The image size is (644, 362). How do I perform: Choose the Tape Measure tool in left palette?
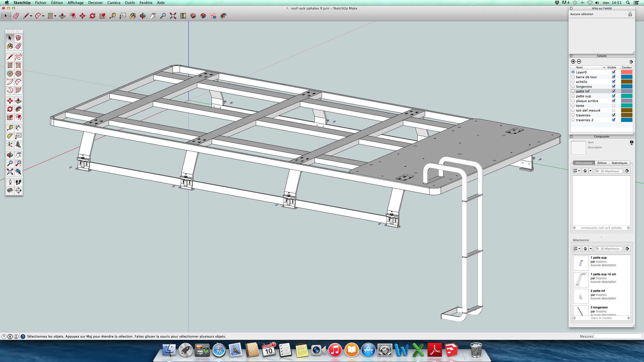[x=10, y=128]
